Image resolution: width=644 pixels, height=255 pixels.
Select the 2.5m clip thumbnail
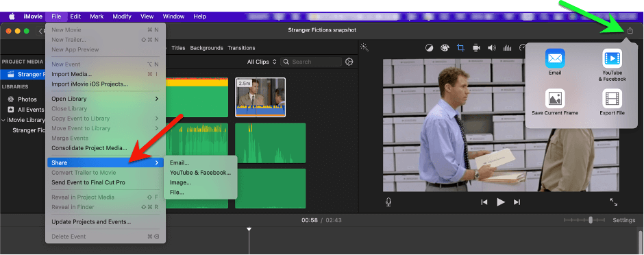[x=260, y=97]
